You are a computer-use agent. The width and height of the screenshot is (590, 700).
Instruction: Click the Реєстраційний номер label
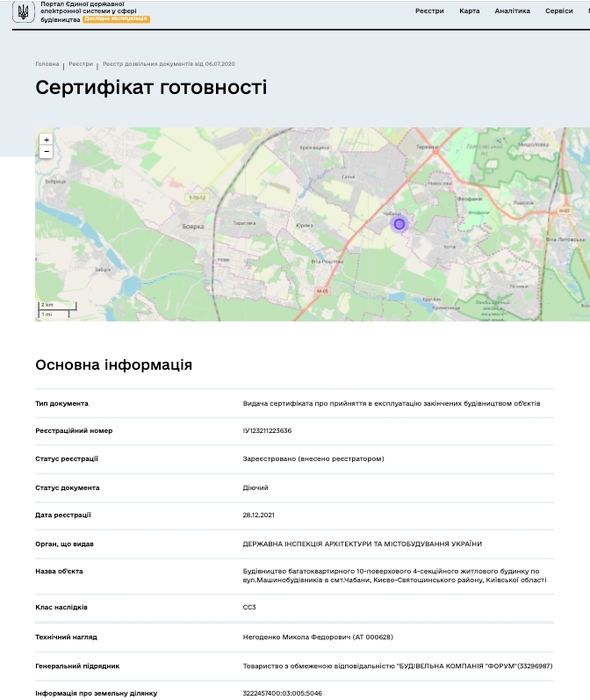pyautogui.click(x=74, y=430)
